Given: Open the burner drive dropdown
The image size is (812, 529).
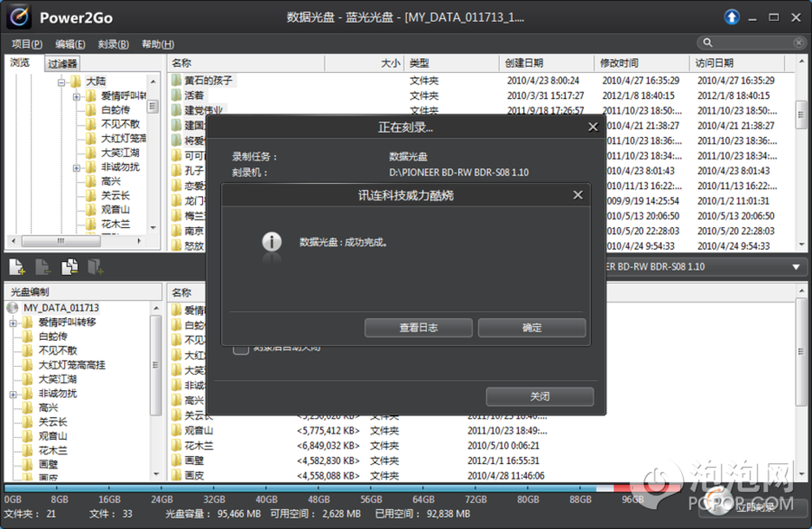Looking at the screenshot, I should click(796, 267).
